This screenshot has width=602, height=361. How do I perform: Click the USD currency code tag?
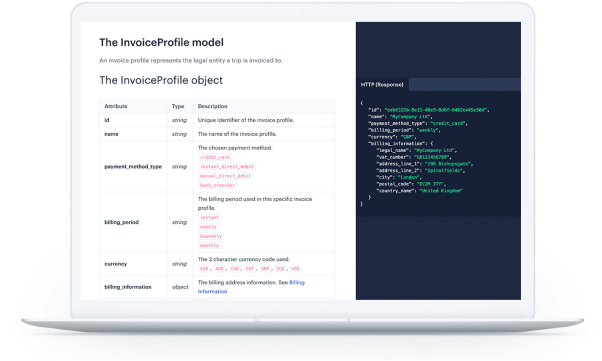(x=295, y=268)
